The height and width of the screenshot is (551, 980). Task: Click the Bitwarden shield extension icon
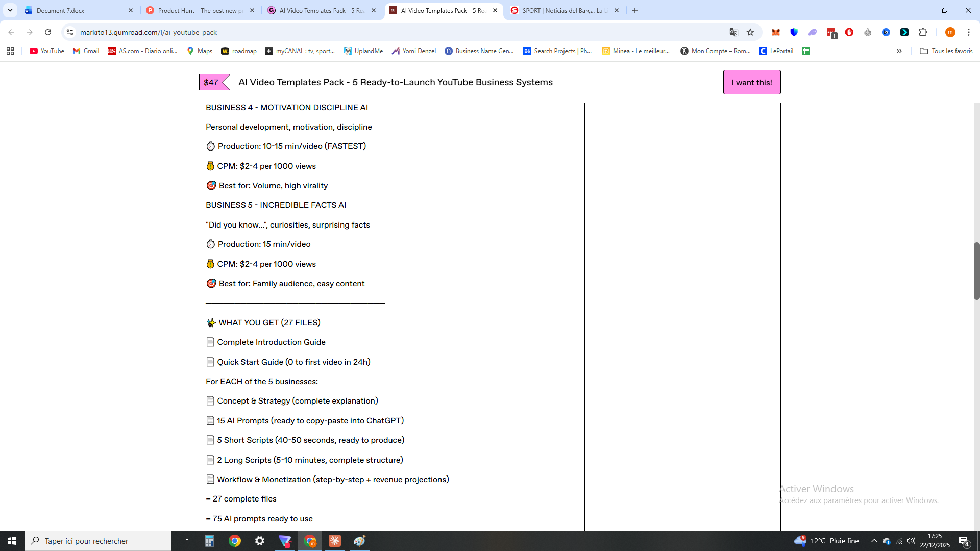(x=794, y=32)
